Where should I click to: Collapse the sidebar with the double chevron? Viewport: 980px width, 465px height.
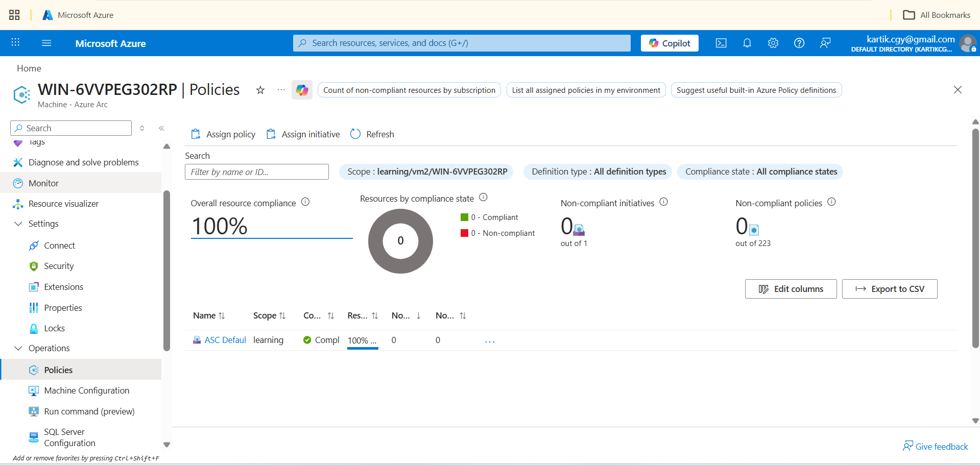pos(161,128)
